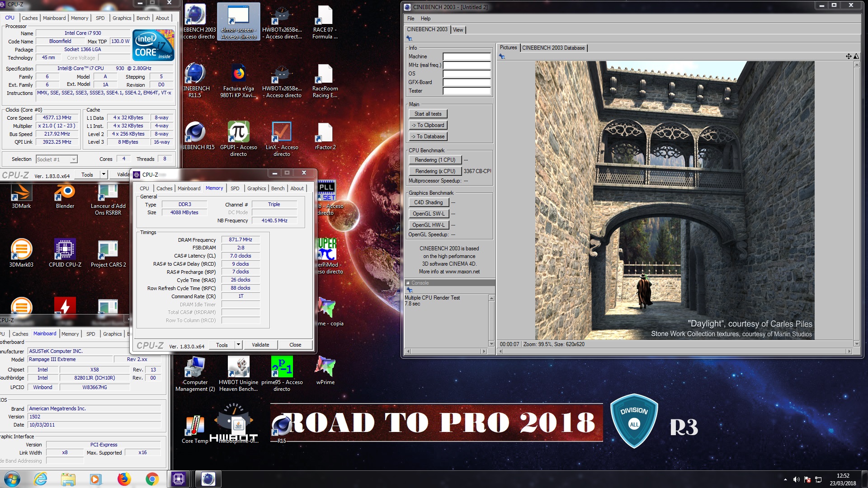868x488 pixels.
Task: Open the View tab in Cinebench
Action: (458, 30)
